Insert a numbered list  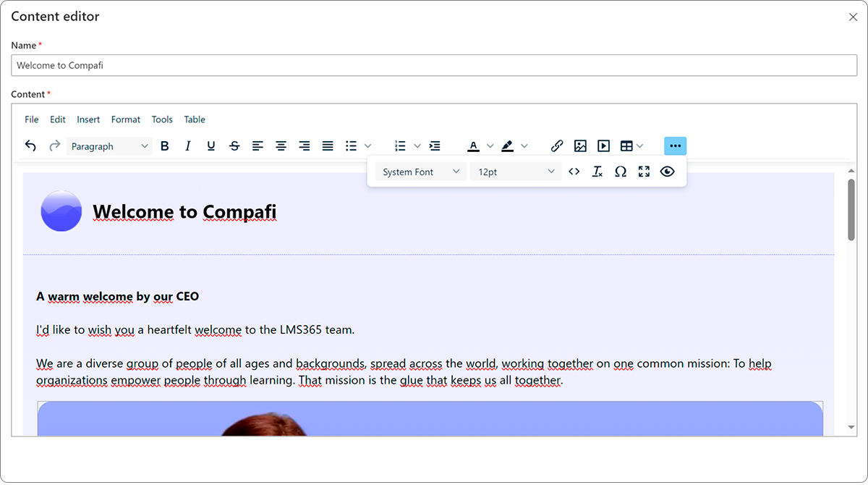pos(401,146)
